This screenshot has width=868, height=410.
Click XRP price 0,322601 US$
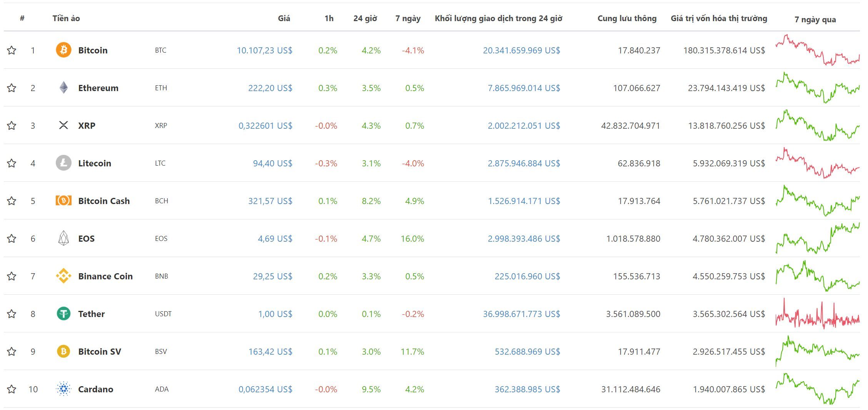point(265,125)
